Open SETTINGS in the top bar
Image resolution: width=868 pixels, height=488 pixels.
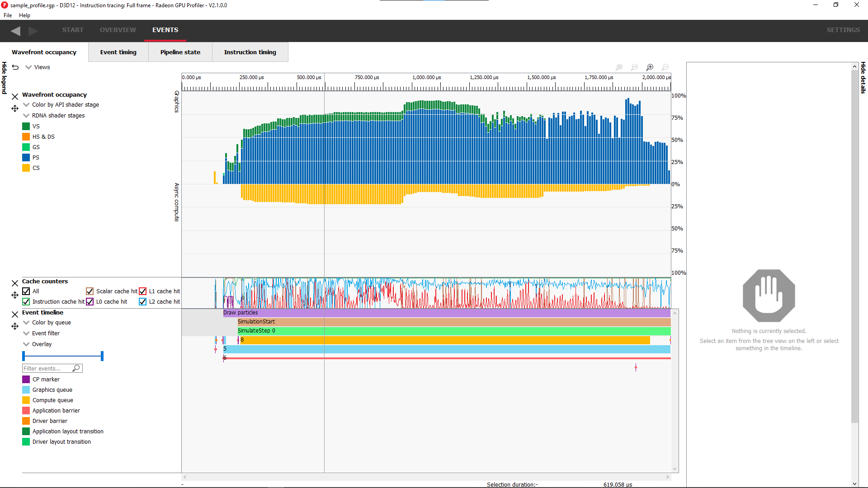[843, 30]
